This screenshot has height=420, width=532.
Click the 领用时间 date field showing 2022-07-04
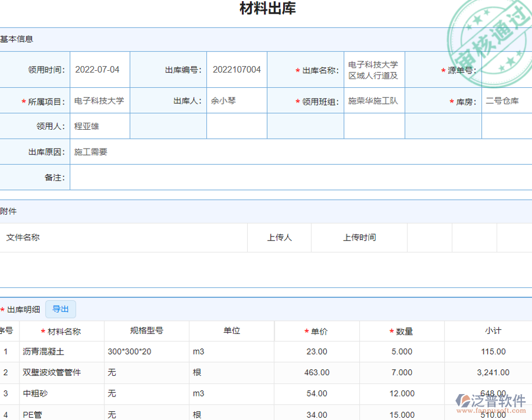pyautogui.click(x=98, y=69)
